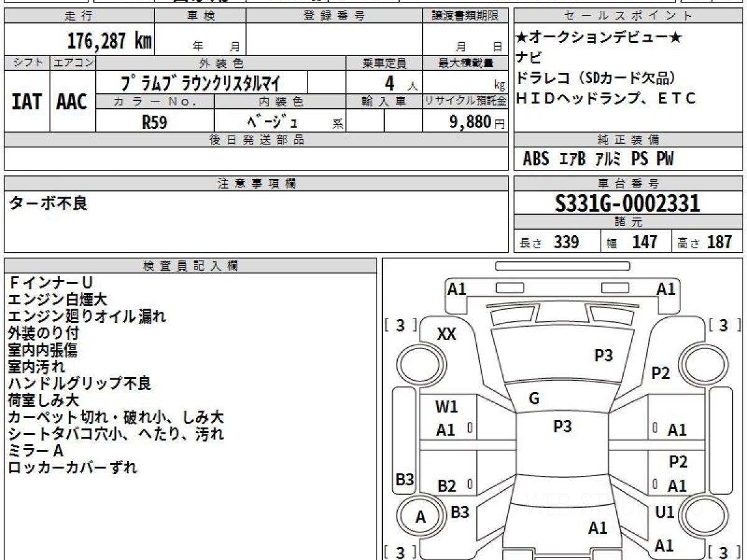Click the ABS equipment label
Image resolution: width=747 pixels, height=560 pixels.
tap(536, 159)
